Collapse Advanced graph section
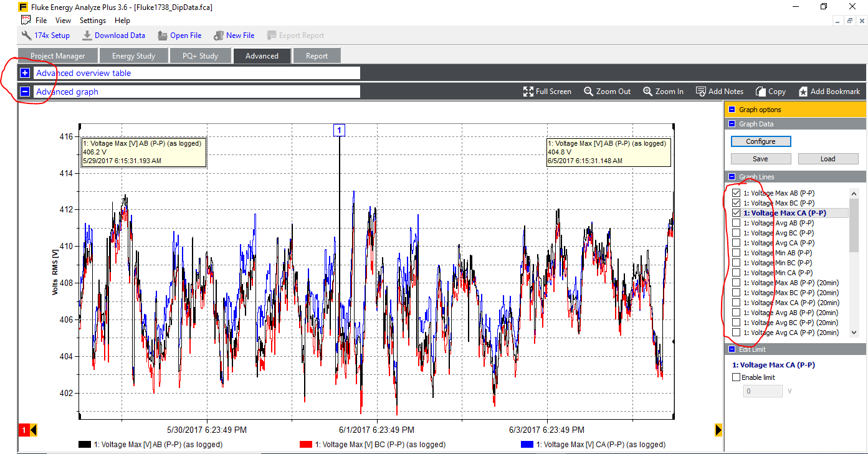The image size is (868, 454). tap(25, 92)
